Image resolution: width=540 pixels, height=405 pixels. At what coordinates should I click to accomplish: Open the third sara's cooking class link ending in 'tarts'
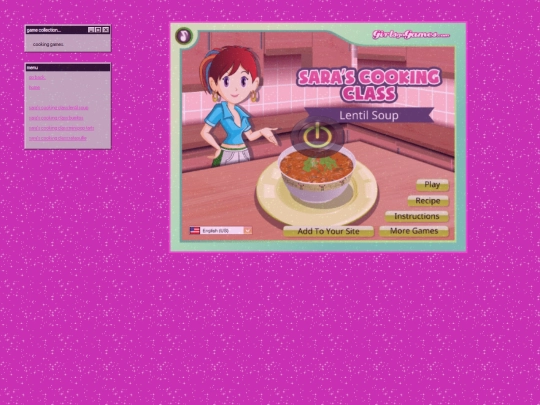point(62,128)
